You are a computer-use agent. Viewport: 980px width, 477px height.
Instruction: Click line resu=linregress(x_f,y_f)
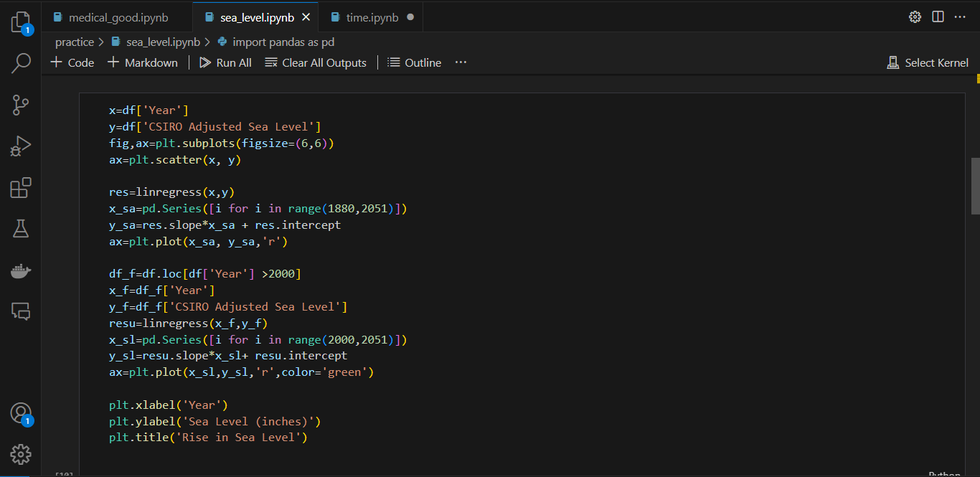[x=189, y=323]
